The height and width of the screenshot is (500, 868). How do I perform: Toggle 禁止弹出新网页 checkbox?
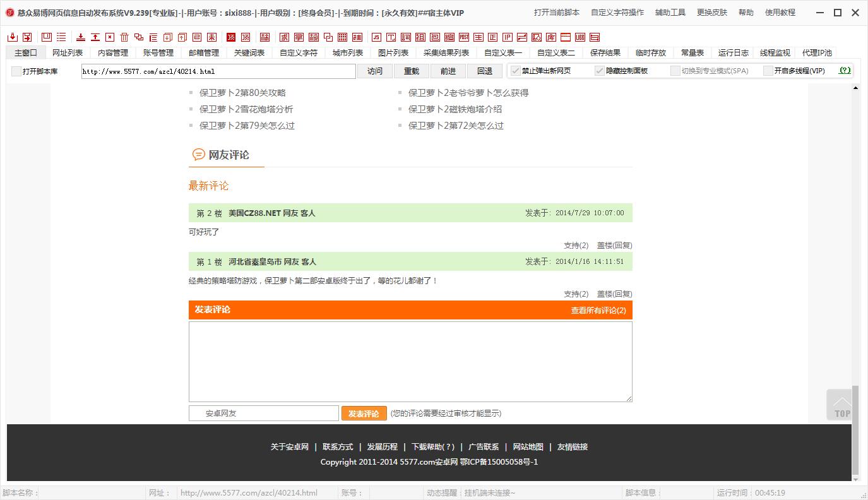(516, 71)
